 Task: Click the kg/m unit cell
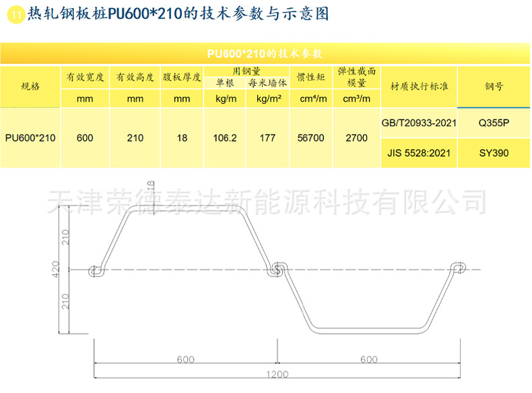pyautogui.click(x=226, y=99)
